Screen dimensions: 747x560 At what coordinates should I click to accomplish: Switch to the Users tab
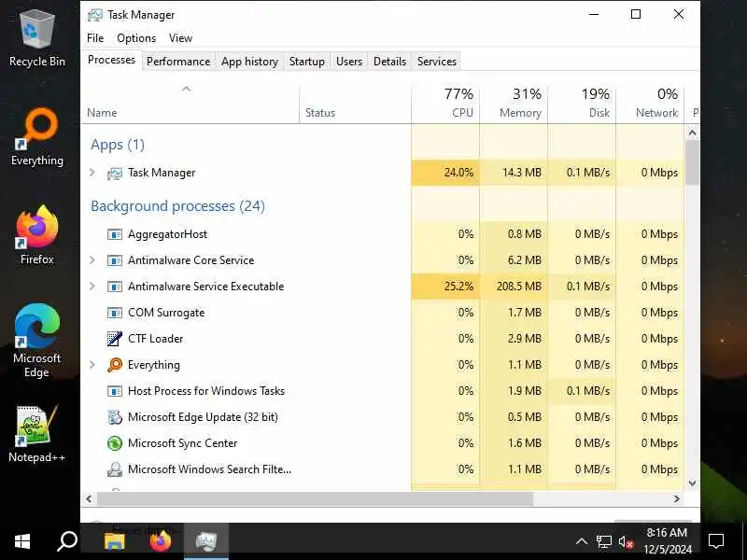point(349,62)
